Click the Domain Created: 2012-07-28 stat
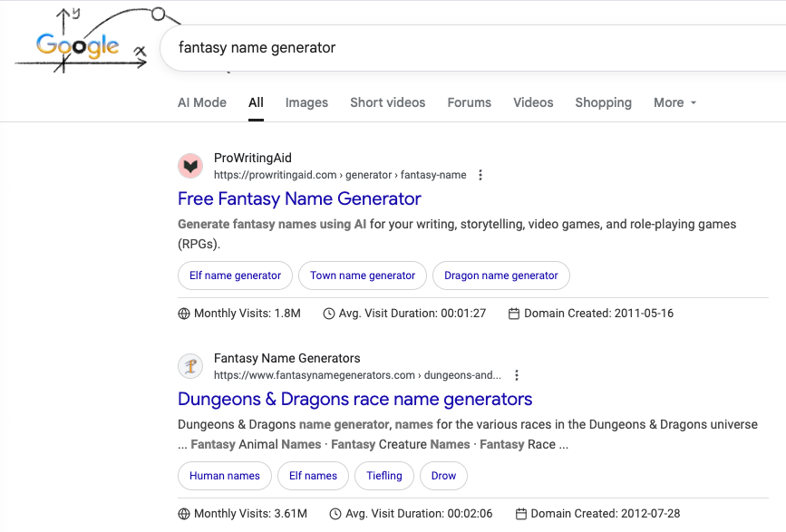Screen dimensions: 786x532 coord(597,514)
